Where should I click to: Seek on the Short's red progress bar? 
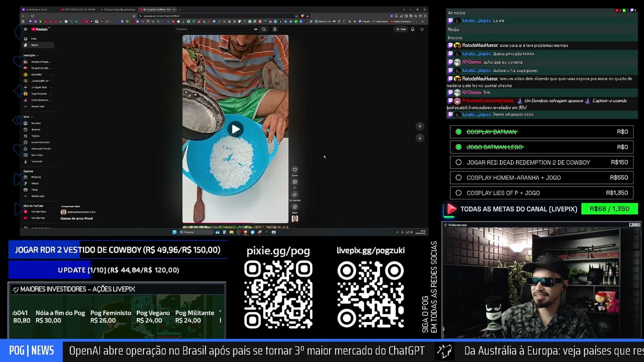tap(235, 222)
